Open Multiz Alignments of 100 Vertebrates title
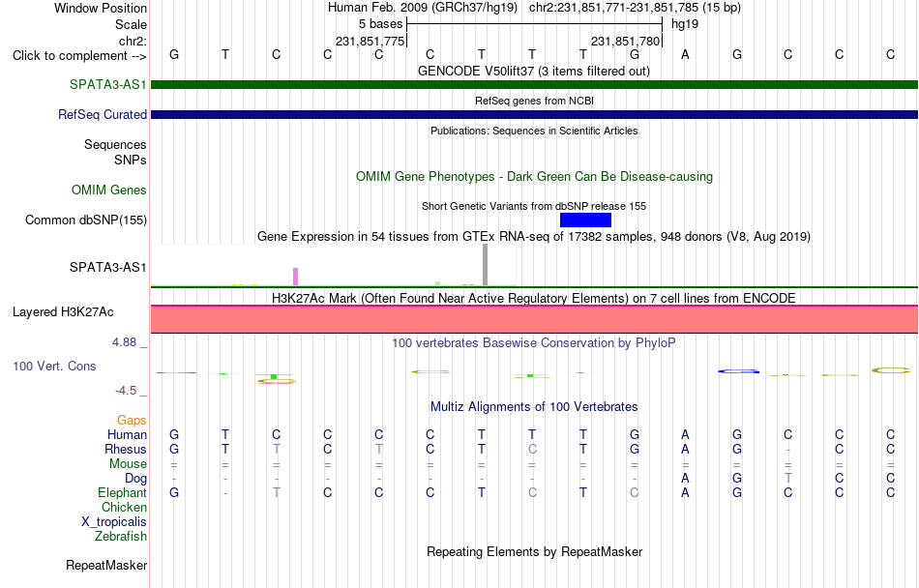Screen dimensions: 919x588 point(534,406)
